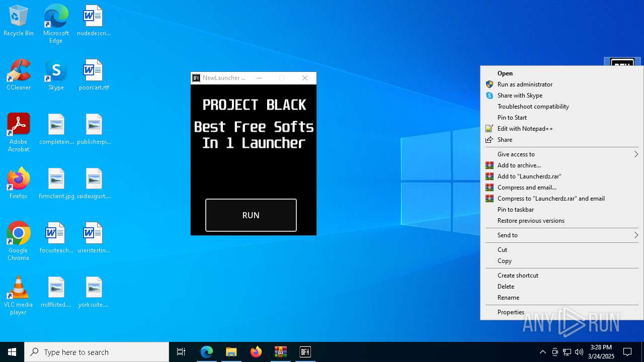Choose Run as administrator

(x=562, y=84)
